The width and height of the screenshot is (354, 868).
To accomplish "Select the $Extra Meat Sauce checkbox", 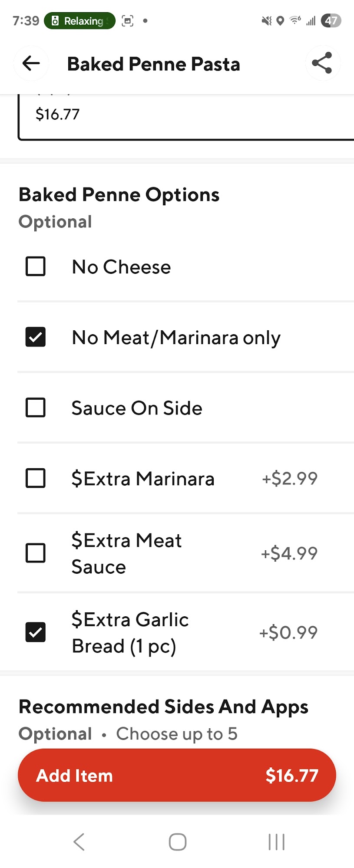I will [36, 553].
